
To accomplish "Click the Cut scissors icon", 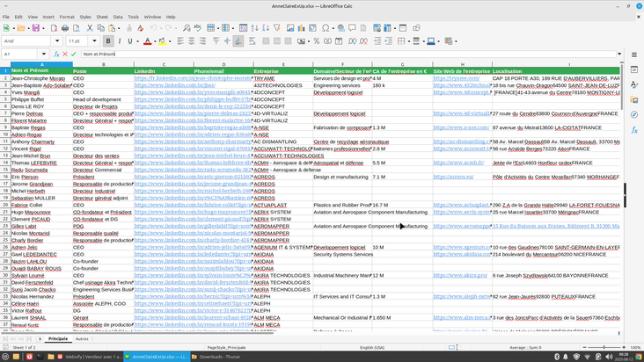I will tap(89, 28).
